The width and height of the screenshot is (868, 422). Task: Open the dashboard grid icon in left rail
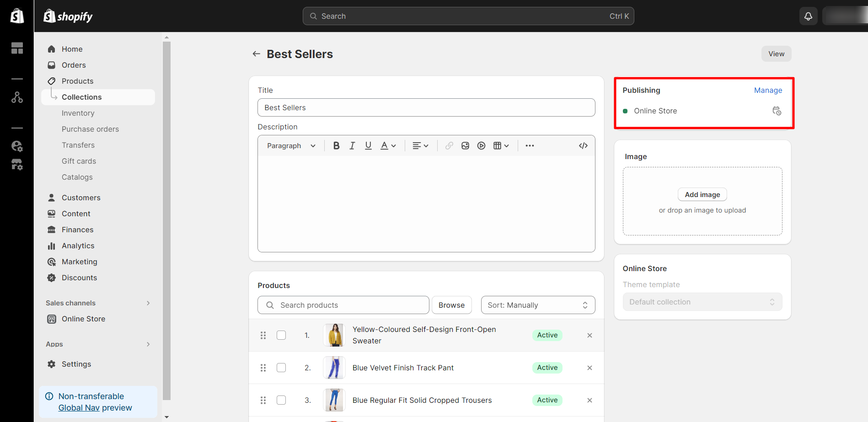coord(17,48)
